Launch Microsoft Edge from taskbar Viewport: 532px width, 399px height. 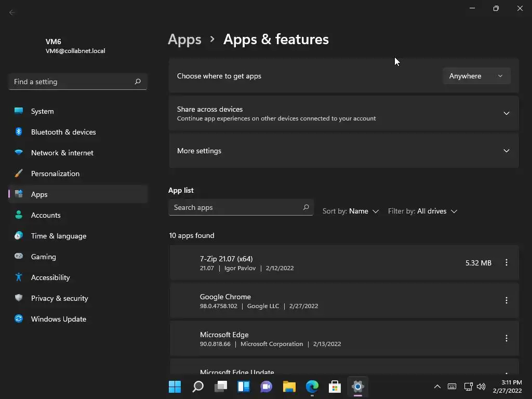312,387
